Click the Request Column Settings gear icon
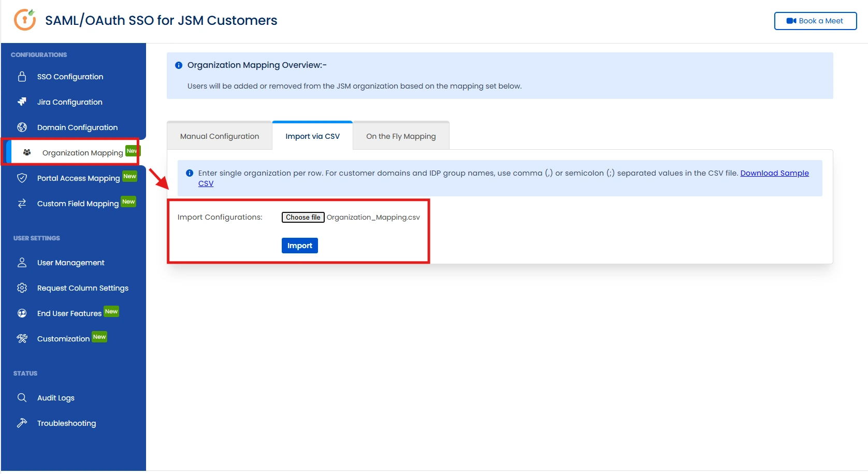 pyautogui.click(x=22, y=288)
